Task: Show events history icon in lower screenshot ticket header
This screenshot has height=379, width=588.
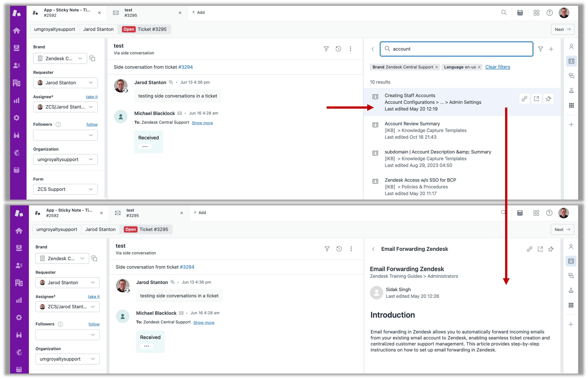Action: tap(339, 249)
